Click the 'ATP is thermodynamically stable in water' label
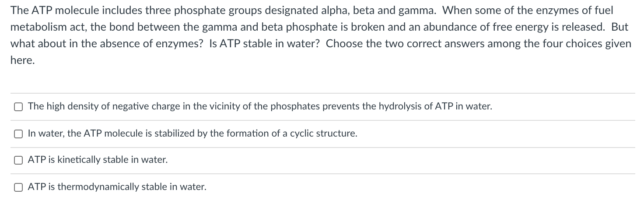Screen dimensions: 644x211 tap(117, 187)
